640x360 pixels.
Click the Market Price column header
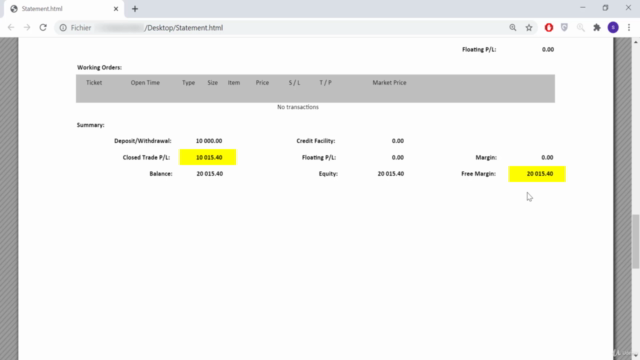coord(389,82)
